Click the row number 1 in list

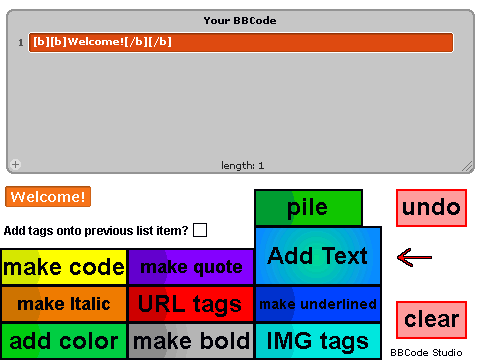click(x=21, y=43)
